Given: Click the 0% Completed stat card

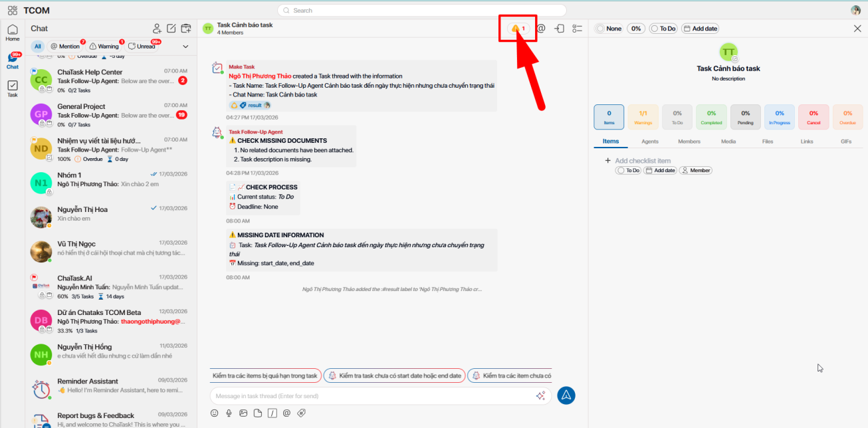Looking at the screenshot, I should pos(711,117).
